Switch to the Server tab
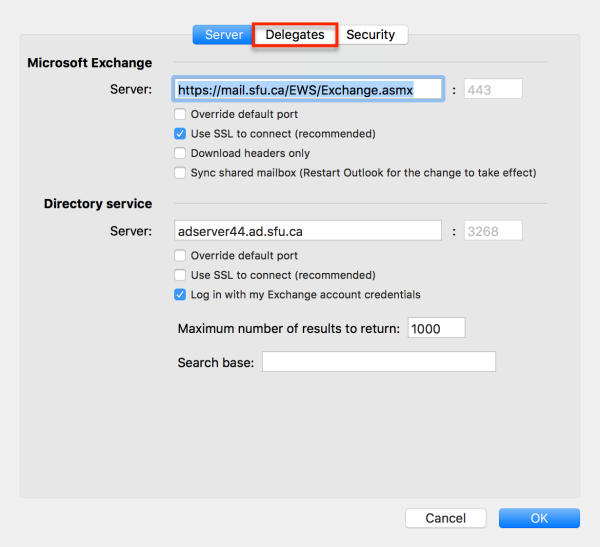The image size is (600, 547). click(x=223, y=35)
